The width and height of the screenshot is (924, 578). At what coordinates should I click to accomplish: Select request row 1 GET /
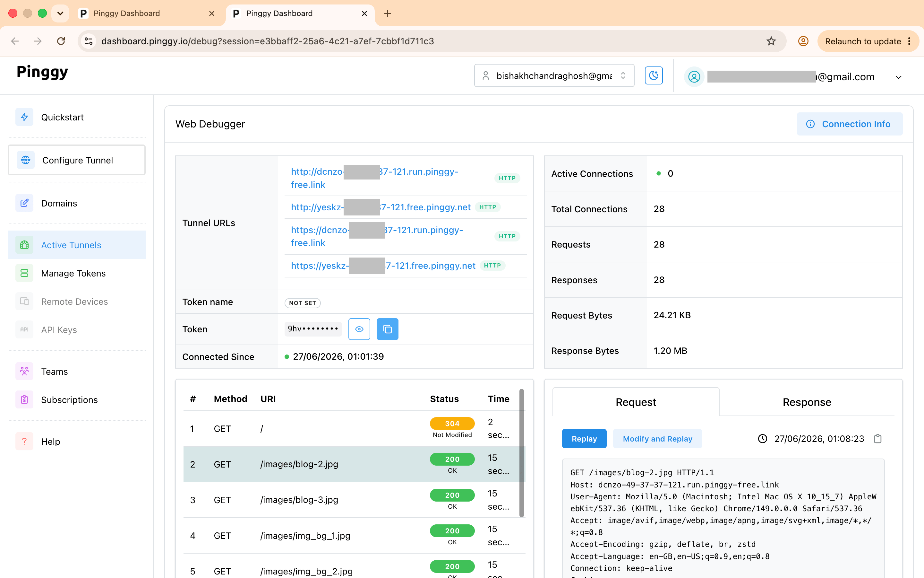click(x=354, y=428)
